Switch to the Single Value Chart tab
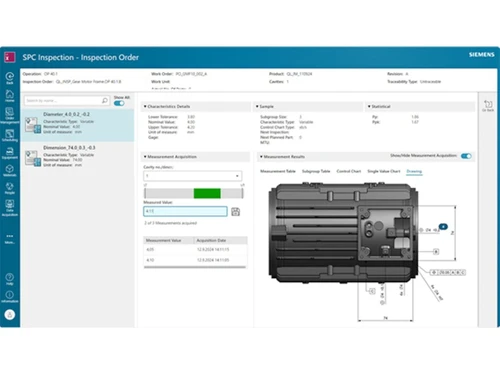Screen dimensions: 500x375 click(384, 171)
